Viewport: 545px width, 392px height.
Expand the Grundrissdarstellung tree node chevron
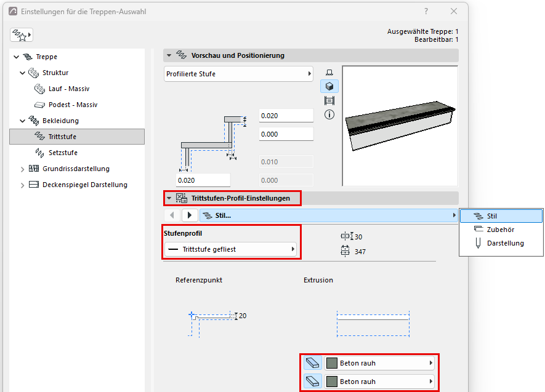coord(23,169)
